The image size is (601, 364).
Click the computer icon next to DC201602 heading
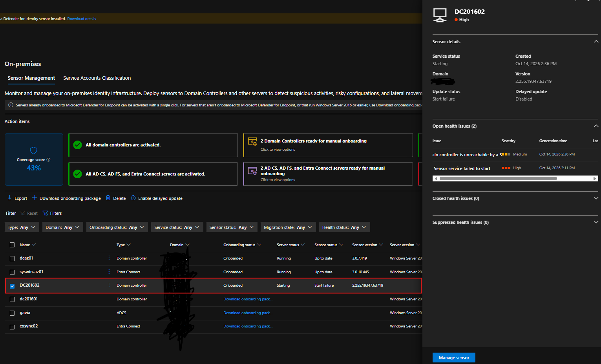440,15
